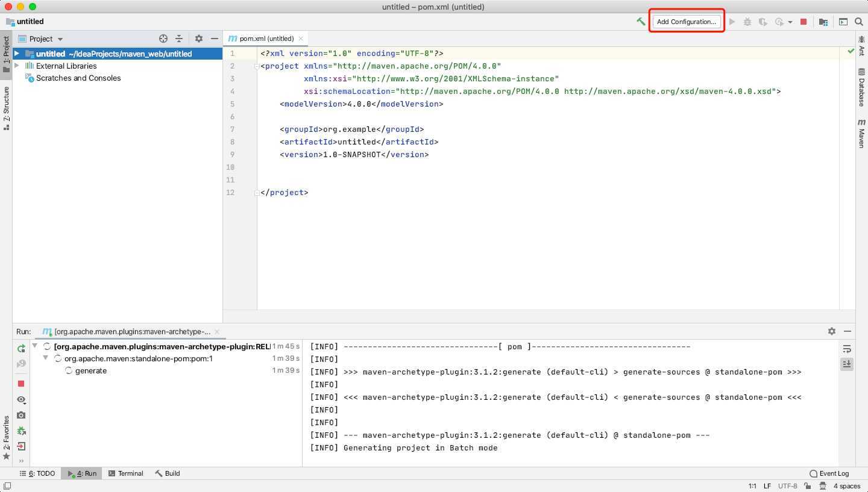Minimize the Run tool window
This screenshot has width=868, height=492.
pyautogui.click(x=848, y=331)
